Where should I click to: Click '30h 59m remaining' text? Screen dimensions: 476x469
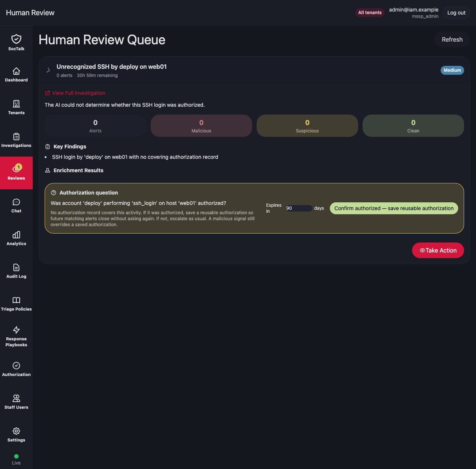pyautogui.click(x=97, y=76)
